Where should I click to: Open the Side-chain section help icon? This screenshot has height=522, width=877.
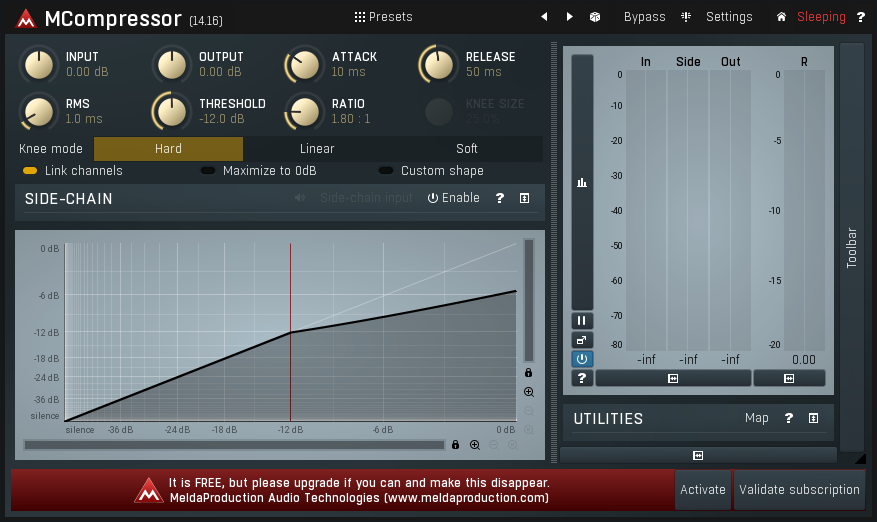coord(500,198)
